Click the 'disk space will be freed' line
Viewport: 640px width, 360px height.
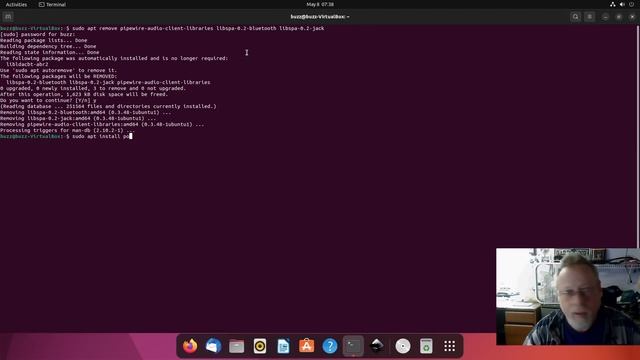pos(84,94)
